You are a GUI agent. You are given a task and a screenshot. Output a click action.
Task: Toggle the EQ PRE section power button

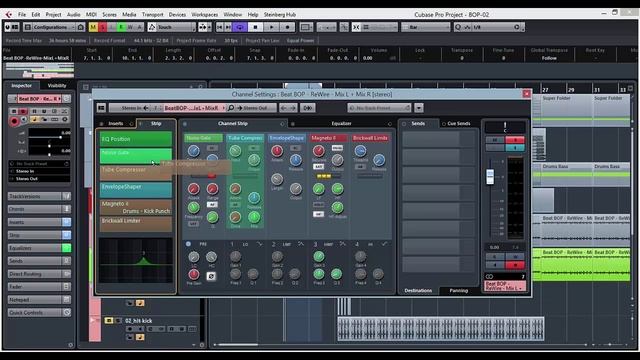click(x=188, y=244)
